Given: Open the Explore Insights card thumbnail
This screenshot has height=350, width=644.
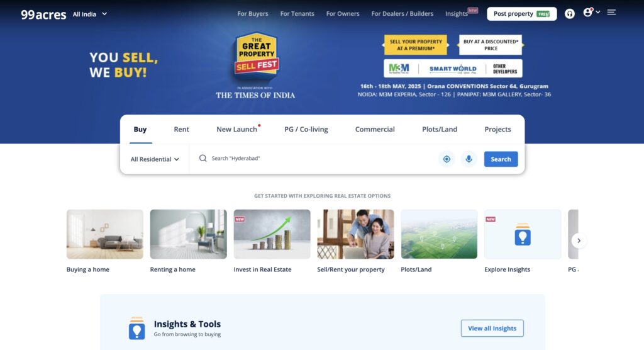Looking at the screenshot, I should coord(523,234).
